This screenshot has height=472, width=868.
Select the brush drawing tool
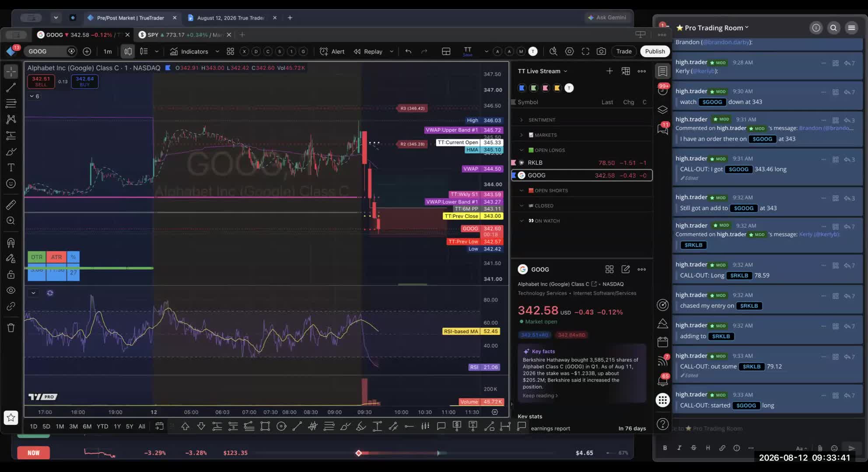click(x=11, y=152)
